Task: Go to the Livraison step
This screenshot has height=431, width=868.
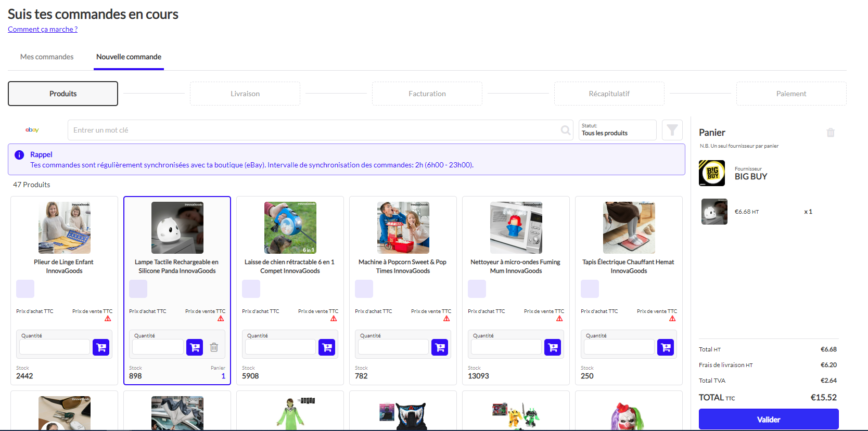Action: point(245,94)
